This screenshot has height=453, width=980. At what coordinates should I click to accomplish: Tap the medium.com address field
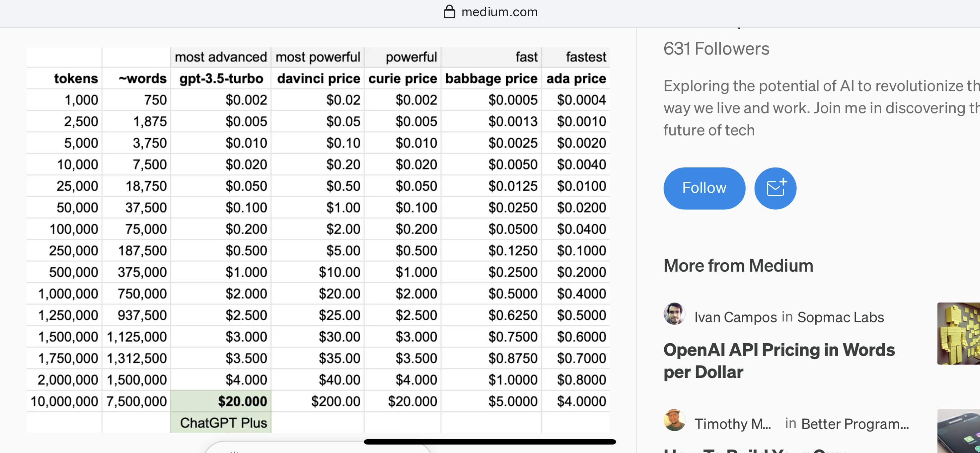click(x=499, y=12)
